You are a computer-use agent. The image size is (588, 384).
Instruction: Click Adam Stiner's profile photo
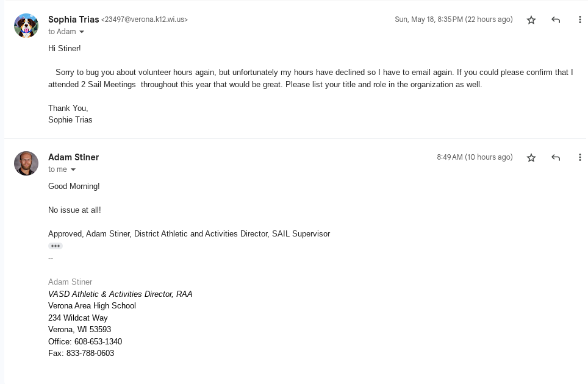click(26, 163)
